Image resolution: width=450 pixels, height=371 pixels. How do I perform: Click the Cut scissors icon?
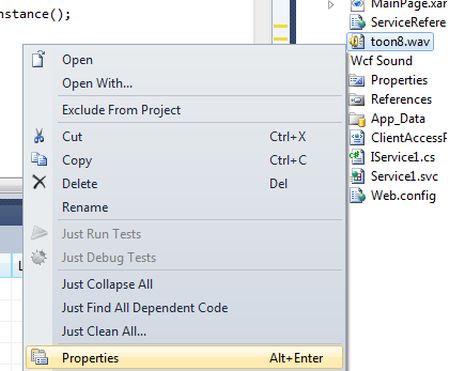[39, 136]
